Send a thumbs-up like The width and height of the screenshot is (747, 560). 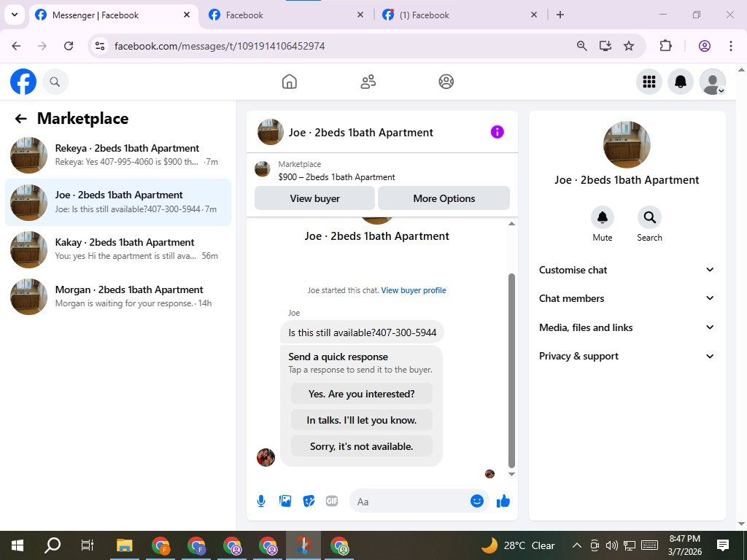503,501
